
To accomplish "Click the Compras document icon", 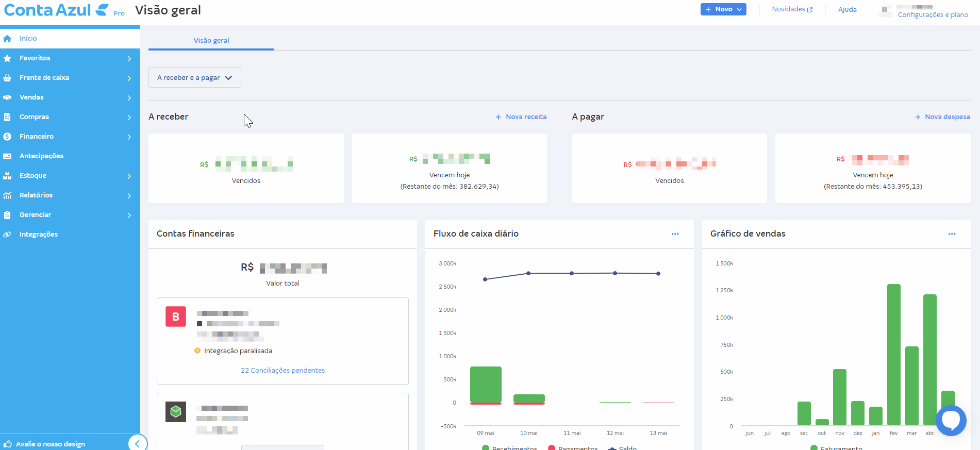I will (x=7, y=117).
